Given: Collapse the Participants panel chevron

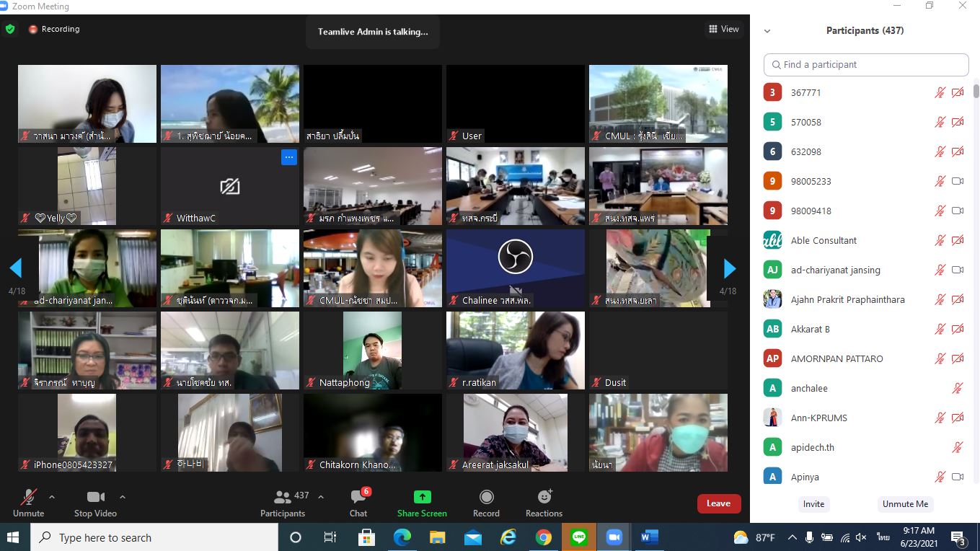Looking at the screenshot, I should click(x=767, y=31).
